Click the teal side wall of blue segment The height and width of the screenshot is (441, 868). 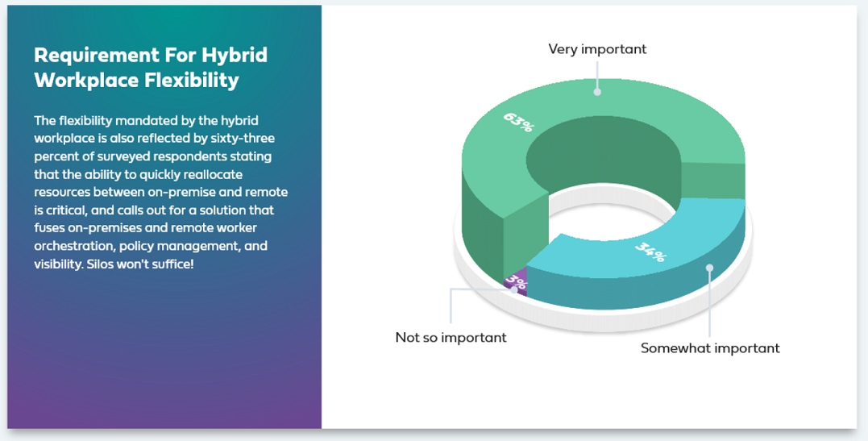637,291
